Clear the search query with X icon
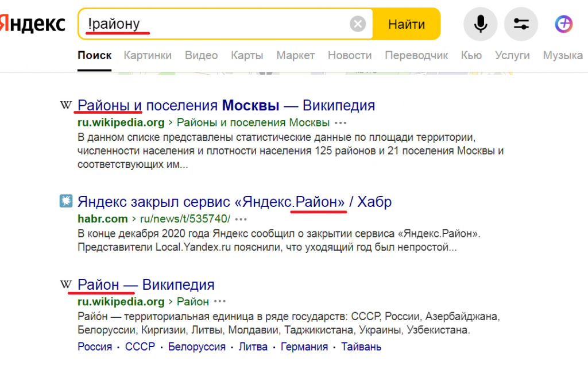This screenshot has width=588, height=365. coord(358,24)
